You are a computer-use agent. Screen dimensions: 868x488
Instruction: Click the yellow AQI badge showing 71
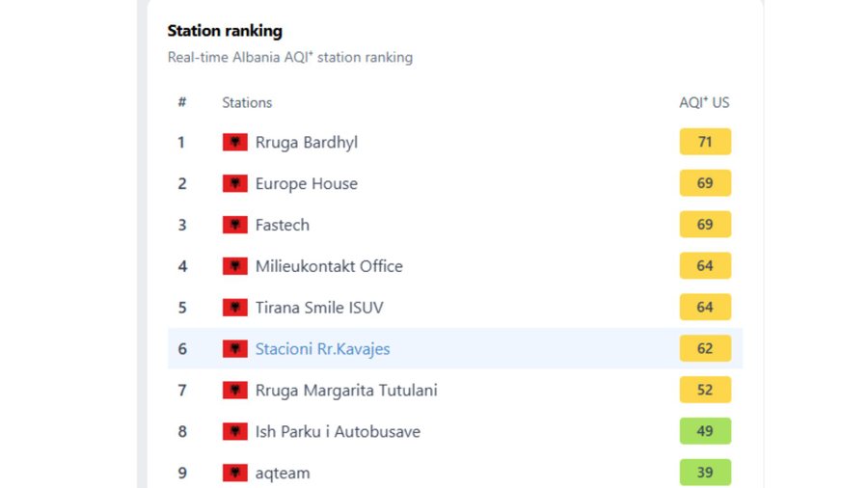point(705,143)
